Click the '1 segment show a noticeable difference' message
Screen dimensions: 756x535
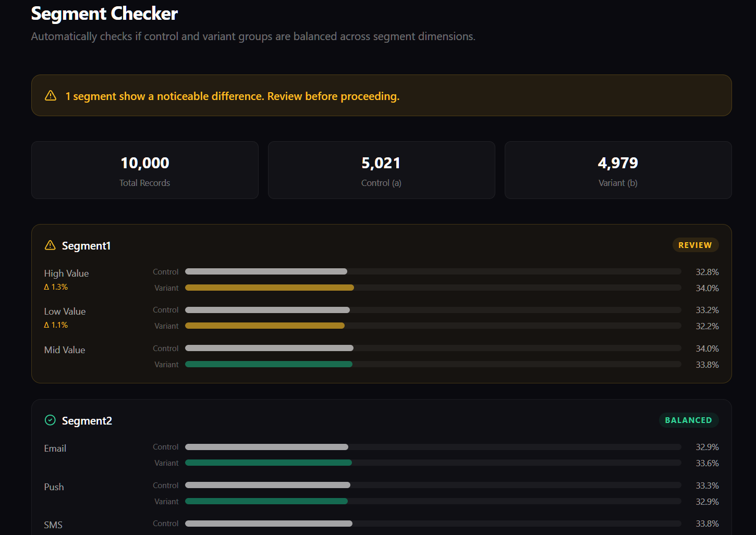coord(232,96)
